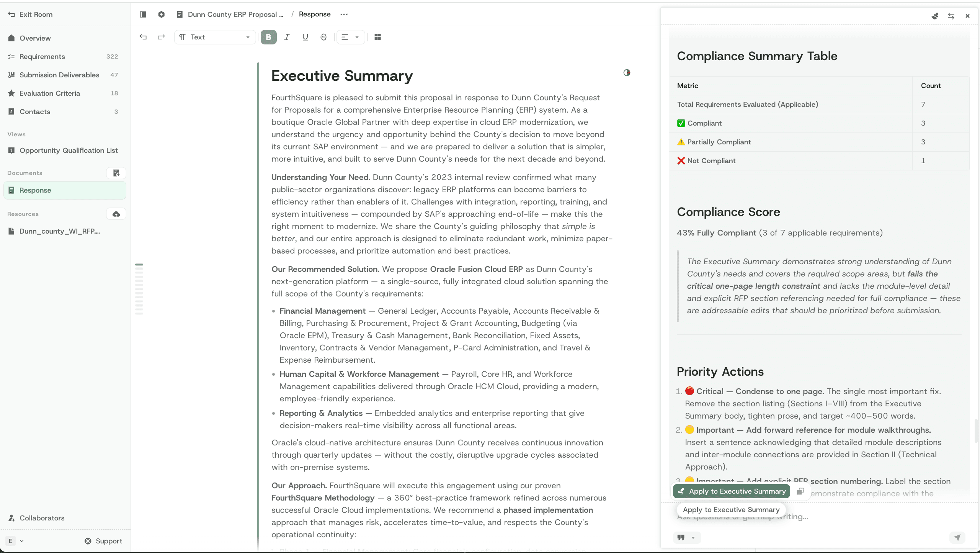Screen dimensions: 980x553
Task: Click Apply to Executive Summary
Action: 730,491
